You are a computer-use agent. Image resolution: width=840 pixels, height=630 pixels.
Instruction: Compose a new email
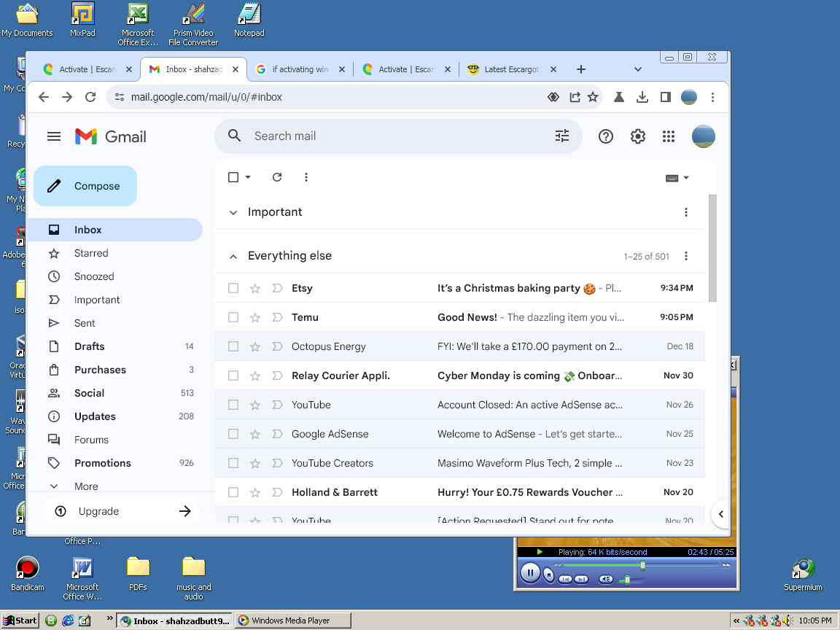85,186
